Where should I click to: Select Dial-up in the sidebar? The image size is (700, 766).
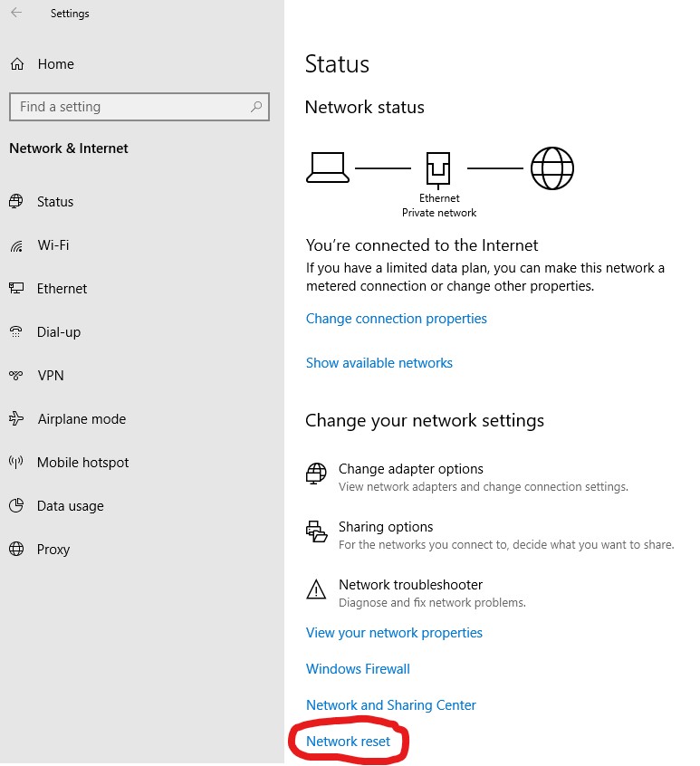pyautogui.click(x=59, y=332)
